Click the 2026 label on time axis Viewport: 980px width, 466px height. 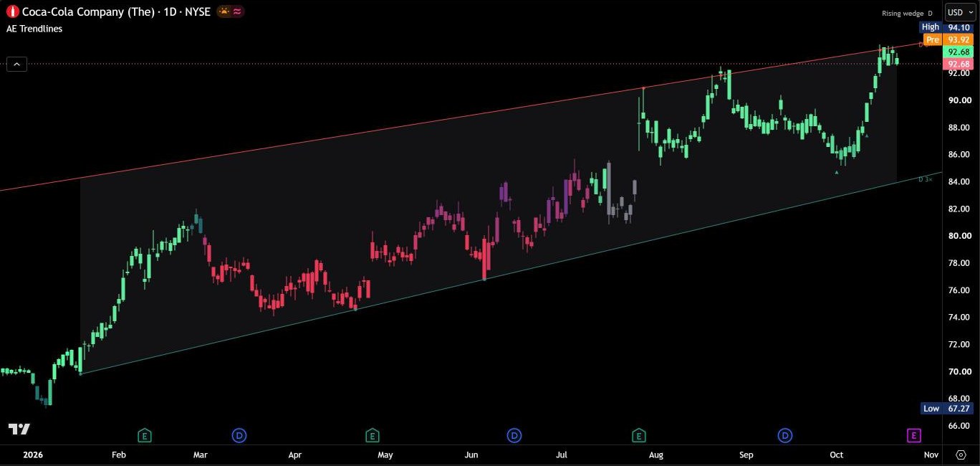[x=33, y=455]
